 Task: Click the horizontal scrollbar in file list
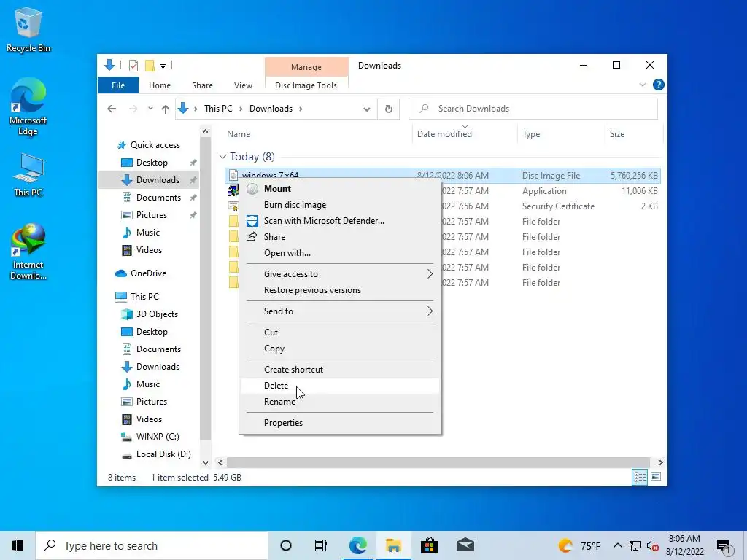point(438,462)
